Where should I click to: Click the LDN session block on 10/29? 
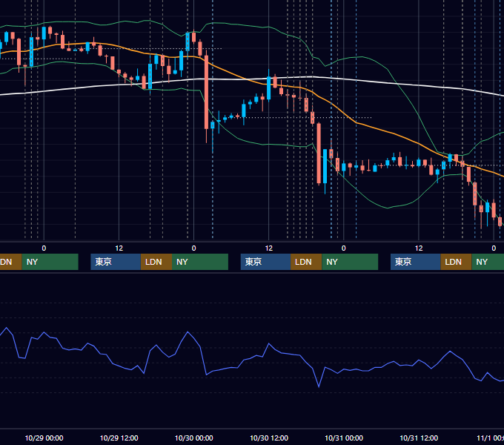pyautogui.click(x=156, y=262)
